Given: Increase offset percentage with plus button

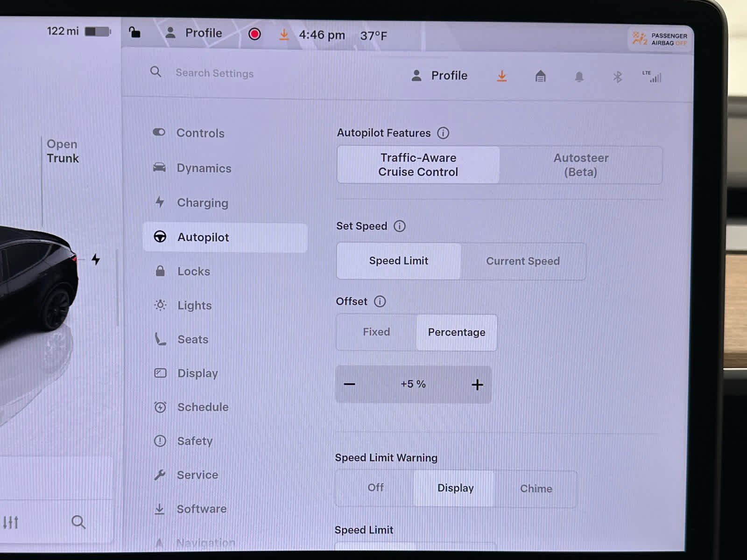Looking at the screenshot, I should [x=477, y=385].
